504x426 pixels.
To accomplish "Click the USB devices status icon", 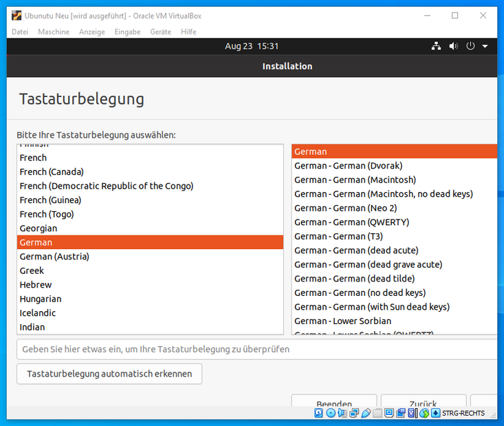I will 366,413.
